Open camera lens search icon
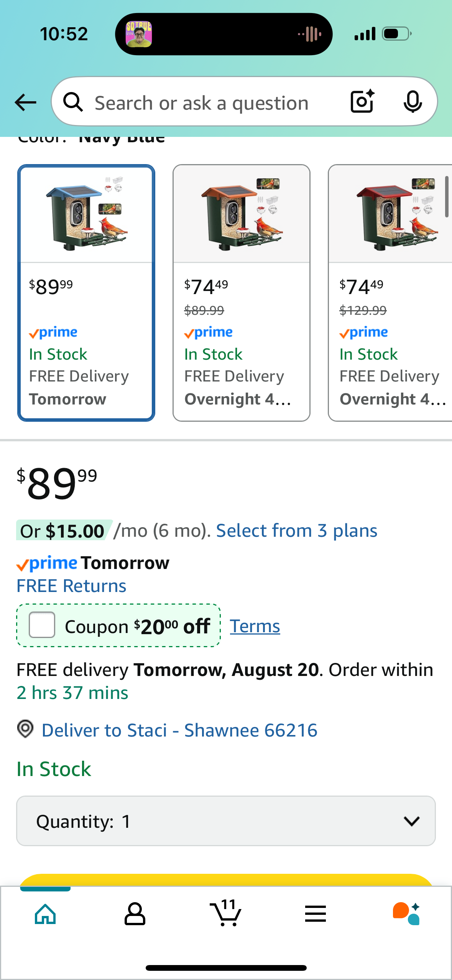The height and width of the screenshot is (980, 452). [x=362, y=102]
